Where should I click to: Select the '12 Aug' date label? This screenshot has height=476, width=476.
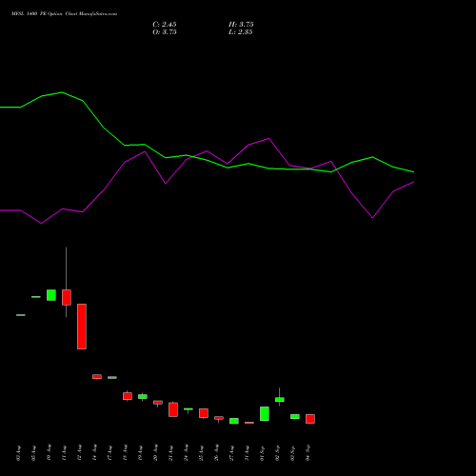[79, 453]
